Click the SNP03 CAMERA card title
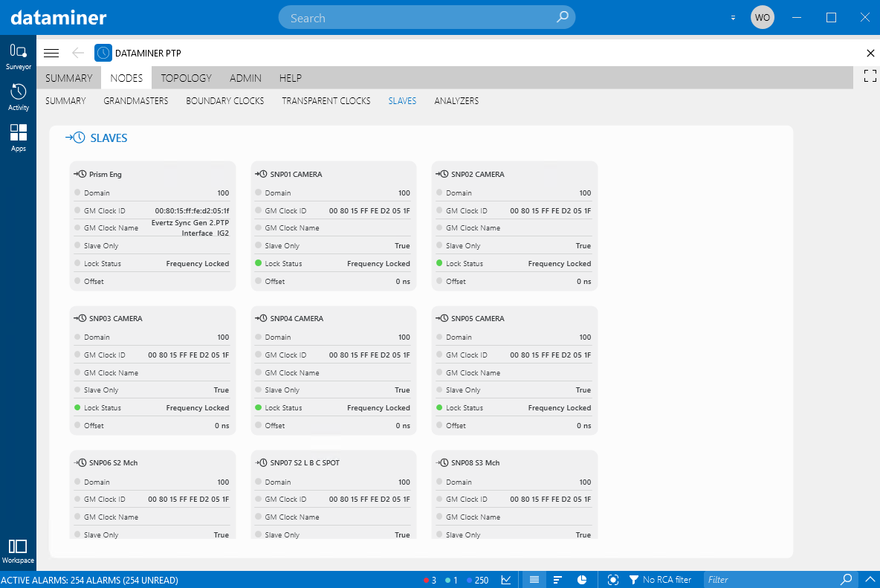Viewport: 880px width, 588px height. click(116, 319)
